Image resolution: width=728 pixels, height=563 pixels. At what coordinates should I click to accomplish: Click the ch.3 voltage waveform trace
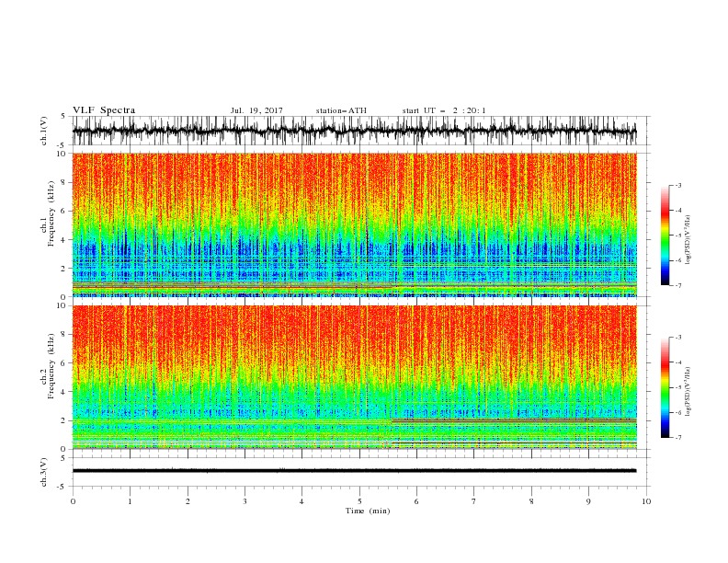(x=354, y=471)
